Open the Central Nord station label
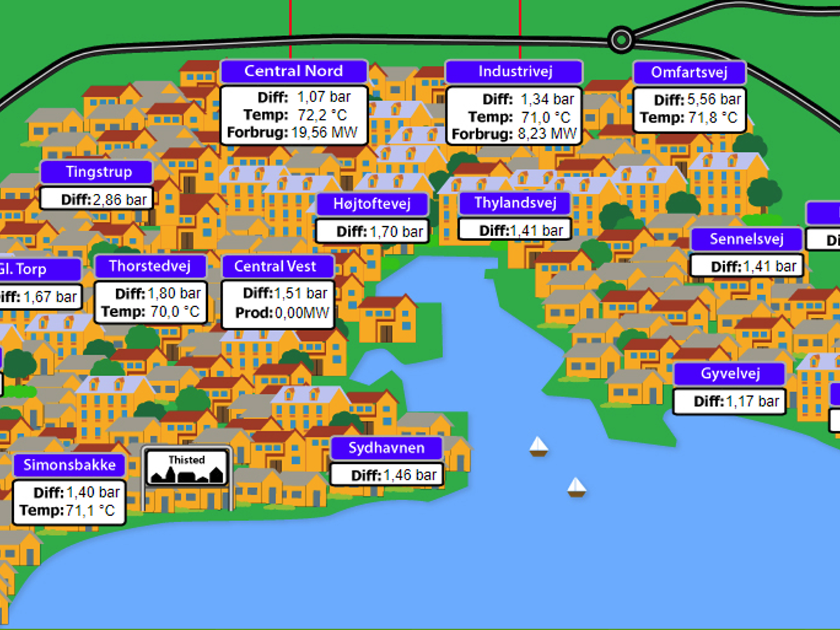840x630 pixels. point(293,71)
